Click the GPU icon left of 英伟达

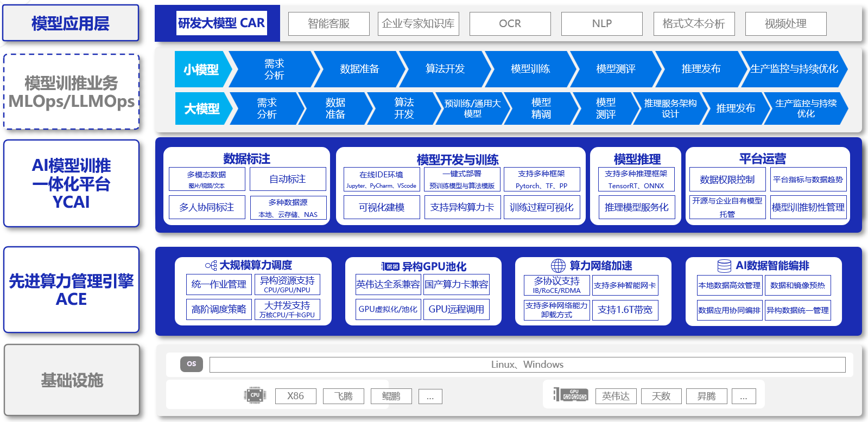[571, 395]
